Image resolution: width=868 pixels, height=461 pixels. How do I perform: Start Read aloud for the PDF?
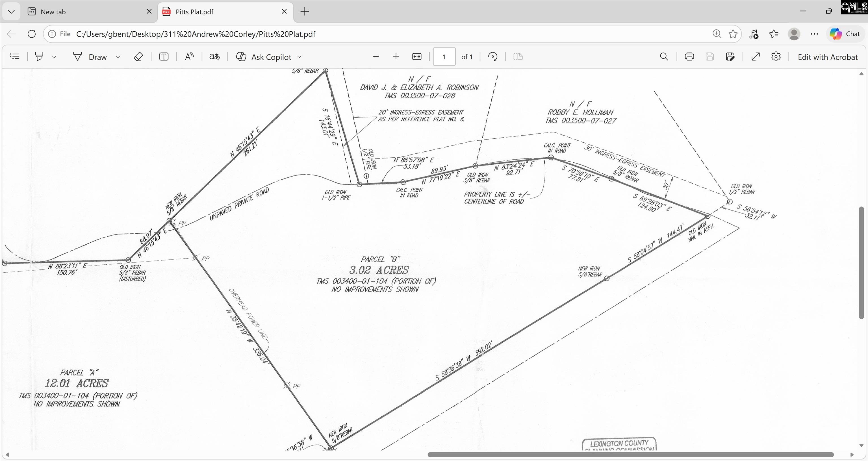tap(189, 56)
